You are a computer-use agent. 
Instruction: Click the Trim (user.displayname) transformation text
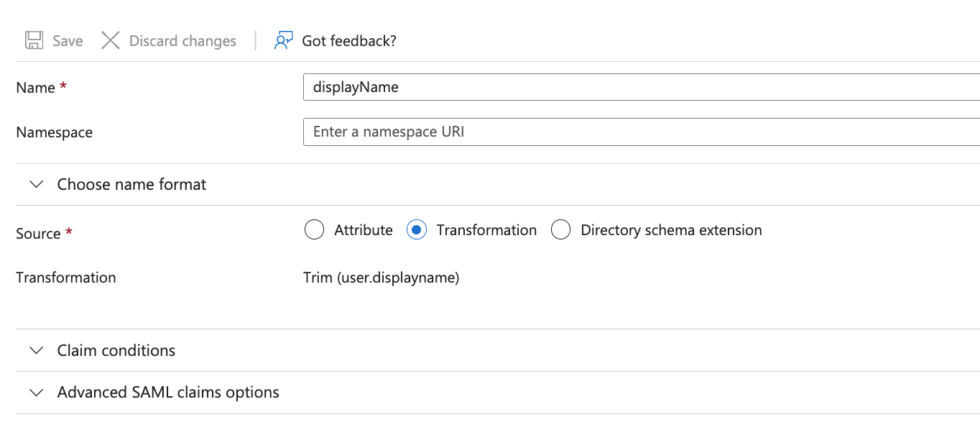(382, 278)
